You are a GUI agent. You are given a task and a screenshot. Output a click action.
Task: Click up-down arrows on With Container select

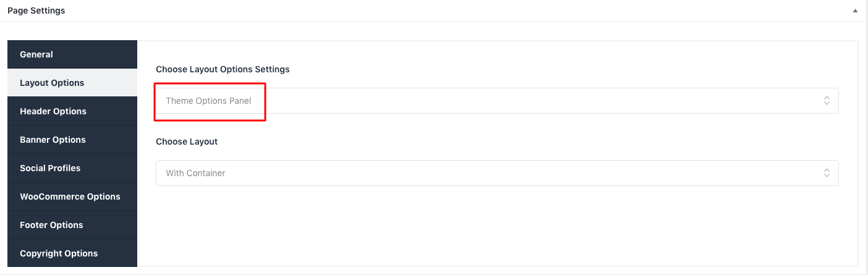pyautogui.click(x=827, y=173)
